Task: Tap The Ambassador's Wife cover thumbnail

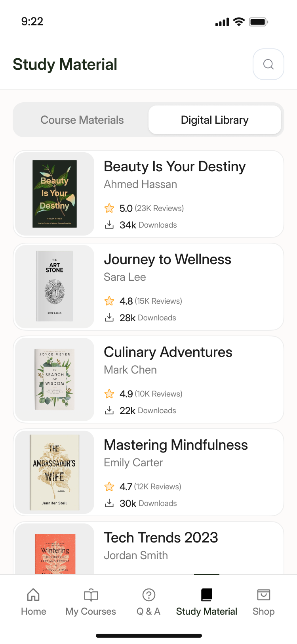Action: pyautogui.click(x=55, y=472)
